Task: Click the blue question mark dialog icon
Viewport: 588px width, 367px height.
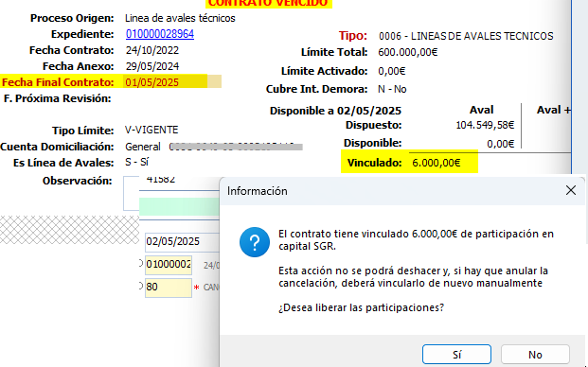Action: 255,242
